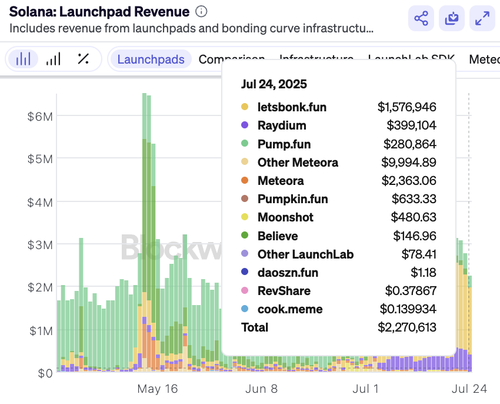Viewport: 500px width, 404px height.
Task: Click the Raydium purple legend dot
Action: tap(245, 125)
